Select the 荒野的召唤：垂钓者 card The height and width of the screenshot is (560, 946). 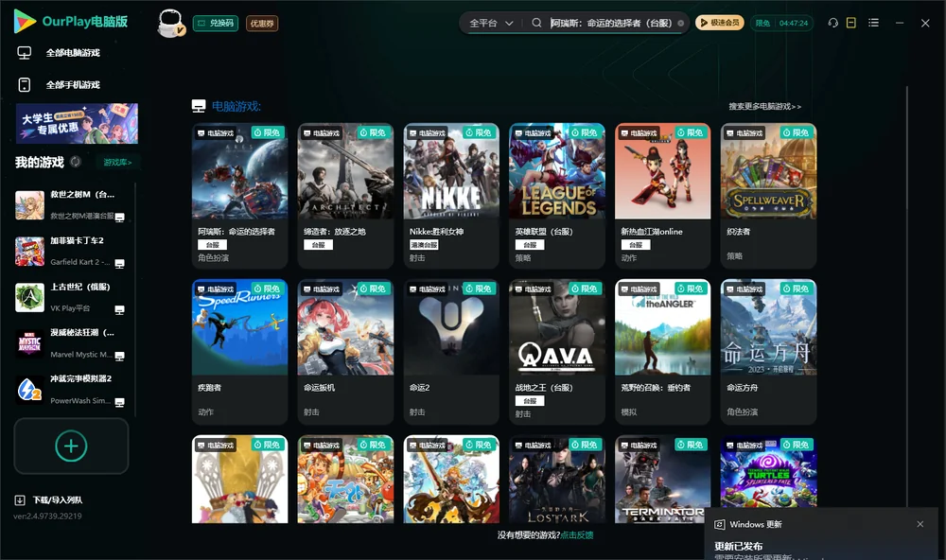click(x=662, y=352)
